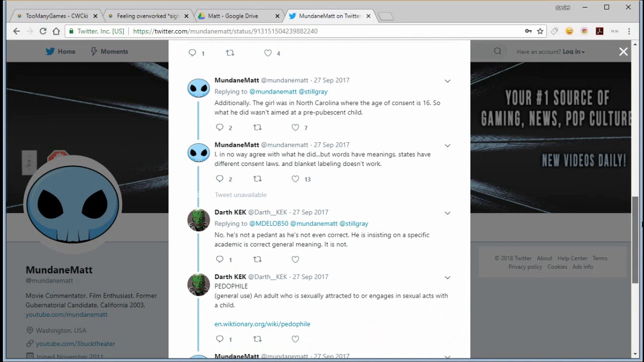Open the Adobe Acrobat extension icon
This screenshot has height=362, width=644.
pos(599,31)
